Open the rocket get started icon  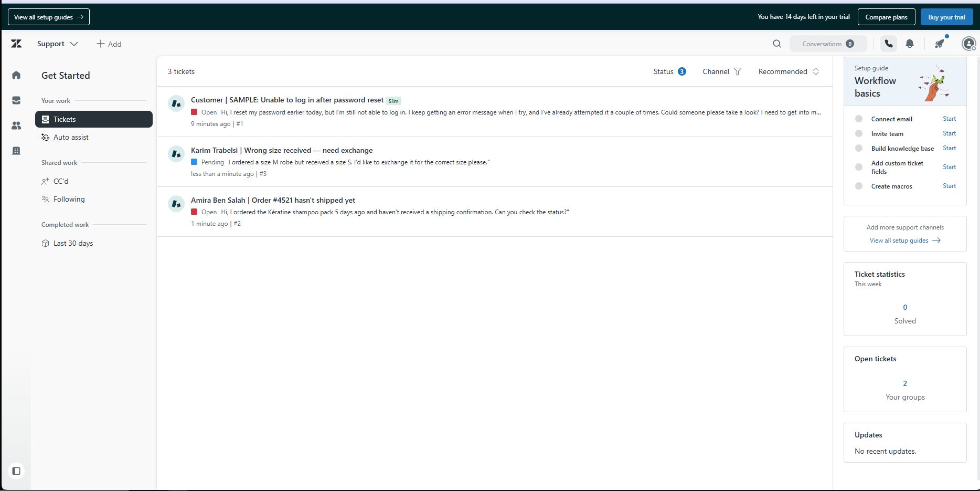[940, 44]
